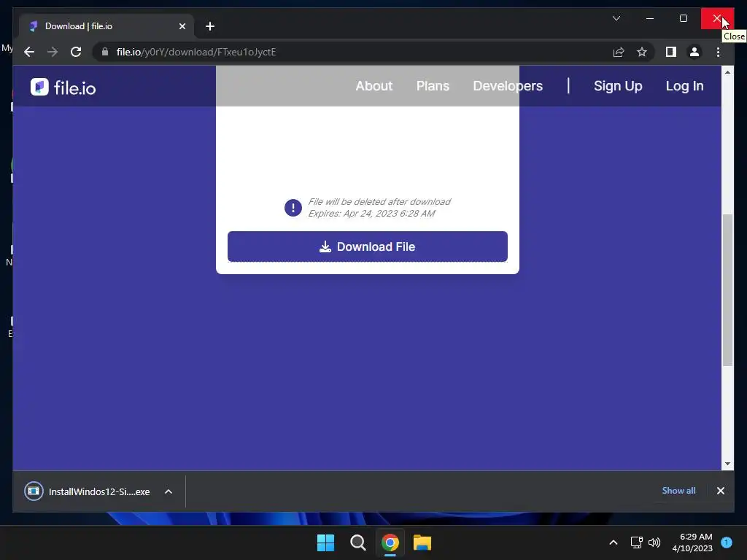Select the Download | file.io tab
The image size is (747, 560).
tap(107, 26)
